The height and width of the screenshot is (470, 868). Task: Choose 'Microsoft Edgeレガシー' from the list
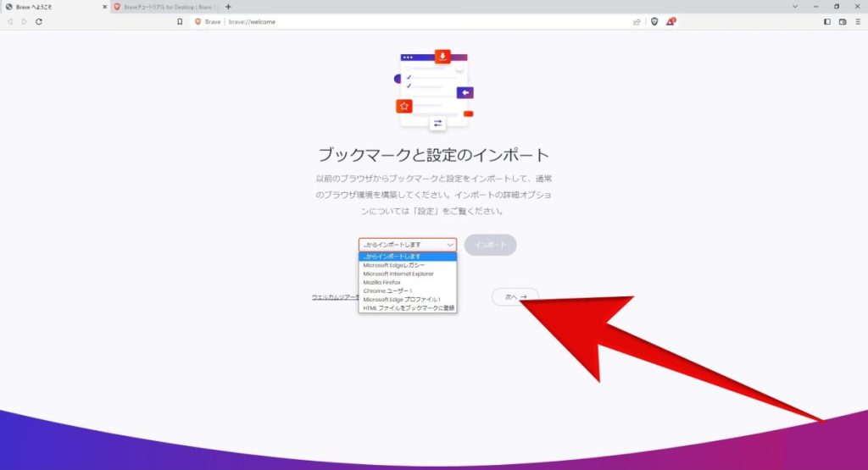click(x=408, y=265)
